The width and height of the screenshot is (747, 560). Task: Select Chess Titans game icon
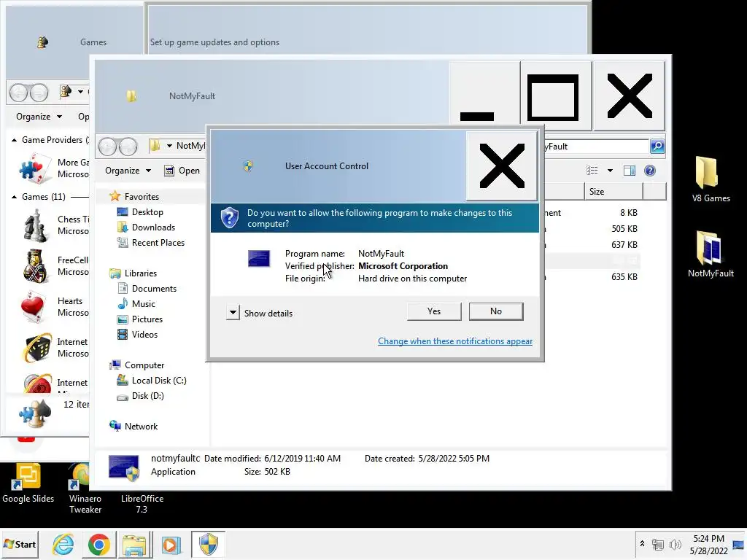coord(35,226)
